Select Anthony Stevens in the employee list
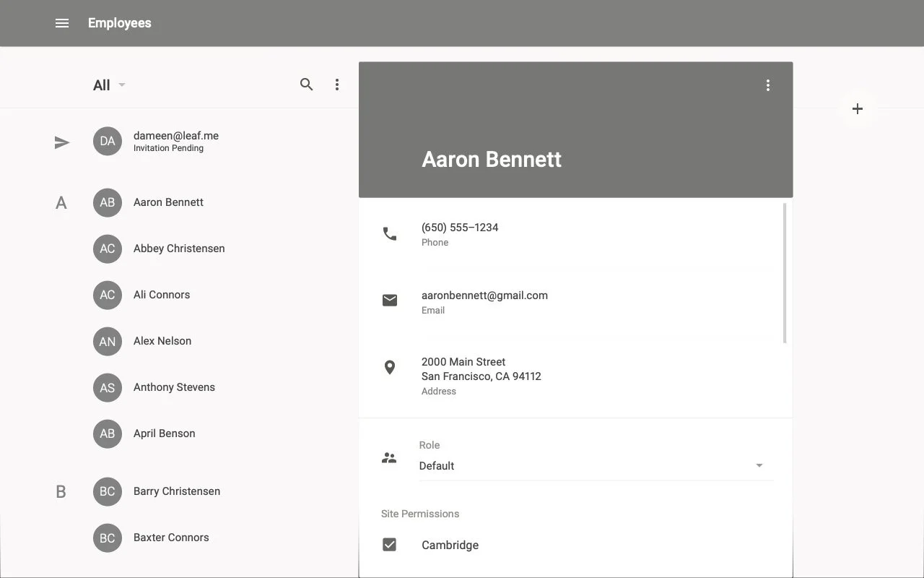Viewport: 924px width, 578px height. [174, 387]
